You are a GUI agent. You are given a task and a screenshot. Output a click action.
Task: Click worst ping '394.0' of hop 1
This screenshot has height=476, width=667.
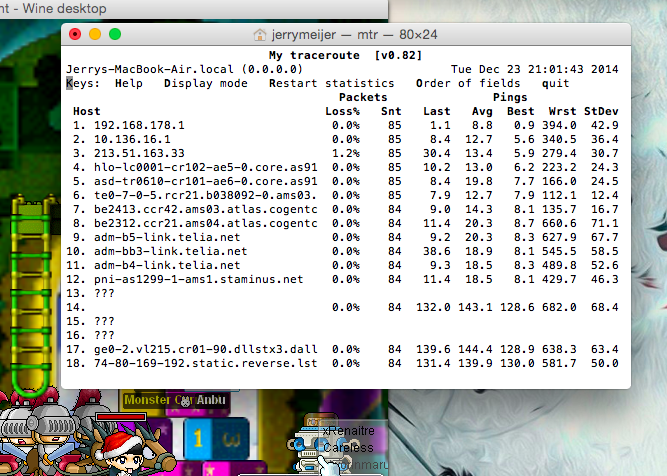pos(559,125)
